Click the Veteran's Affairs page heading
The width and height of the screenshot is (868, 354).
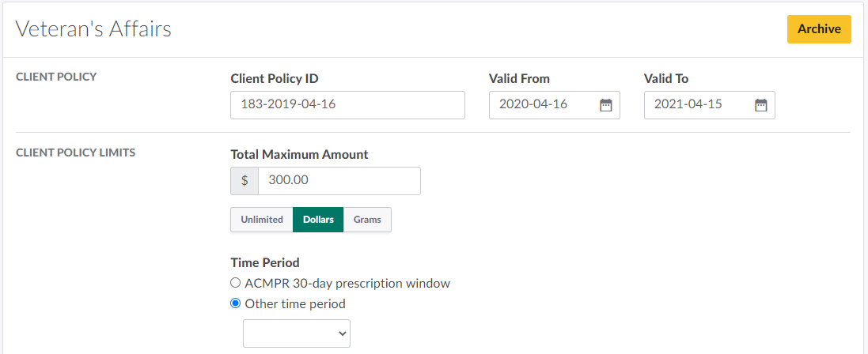tap(94, 29)
